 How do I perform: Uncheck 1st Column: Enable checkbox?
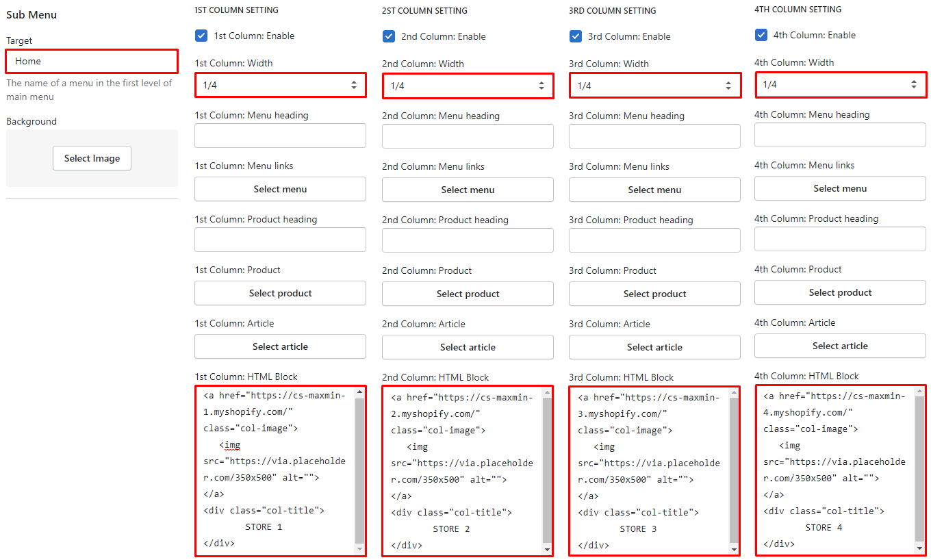(x=201, y=36)
